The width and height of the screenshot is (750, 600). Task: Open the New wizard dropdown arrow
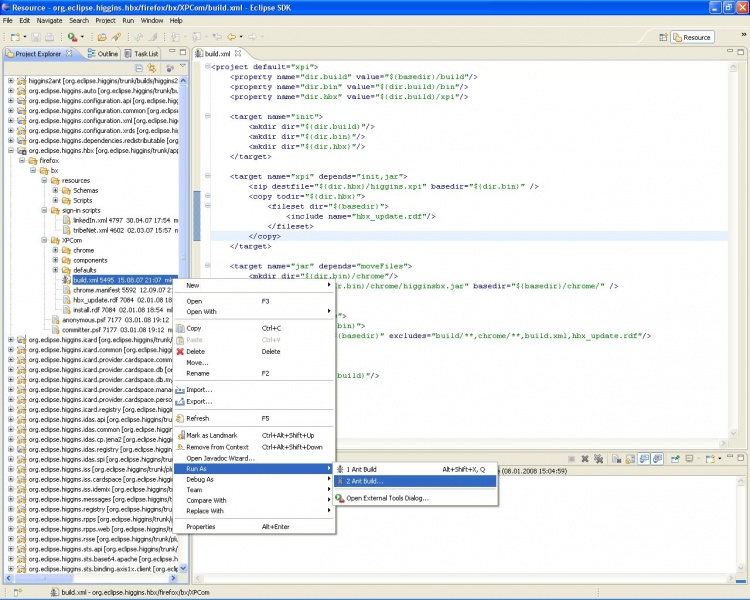pyautogui.click(x=25, y=37)
